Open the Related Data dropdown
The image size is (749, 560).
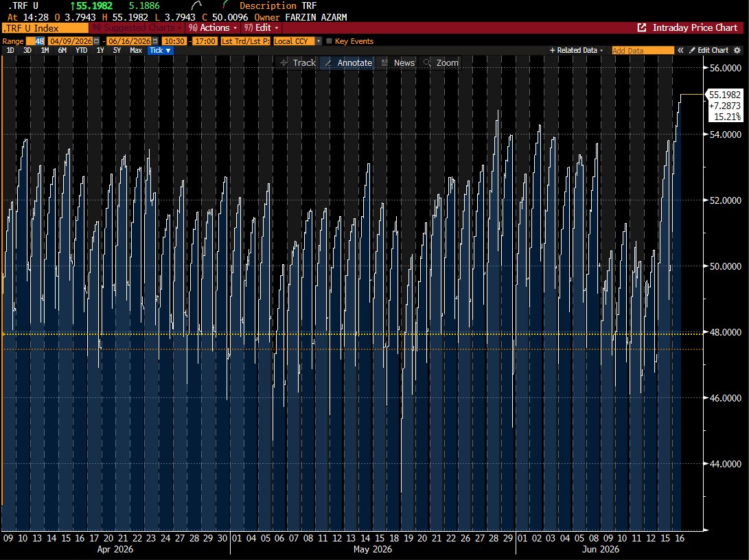576,50
